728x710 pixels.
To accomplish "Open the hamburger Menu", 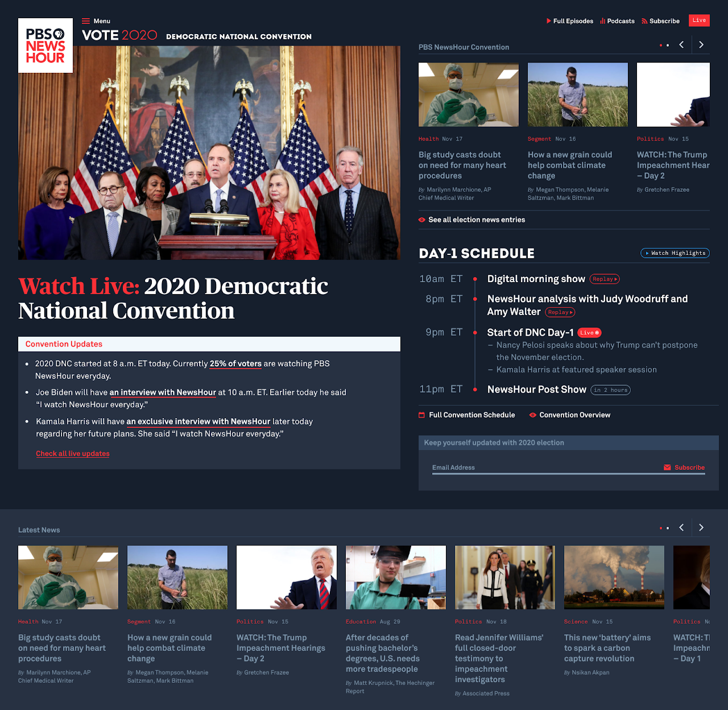I will pyautogui.click(x=96, y=21).
